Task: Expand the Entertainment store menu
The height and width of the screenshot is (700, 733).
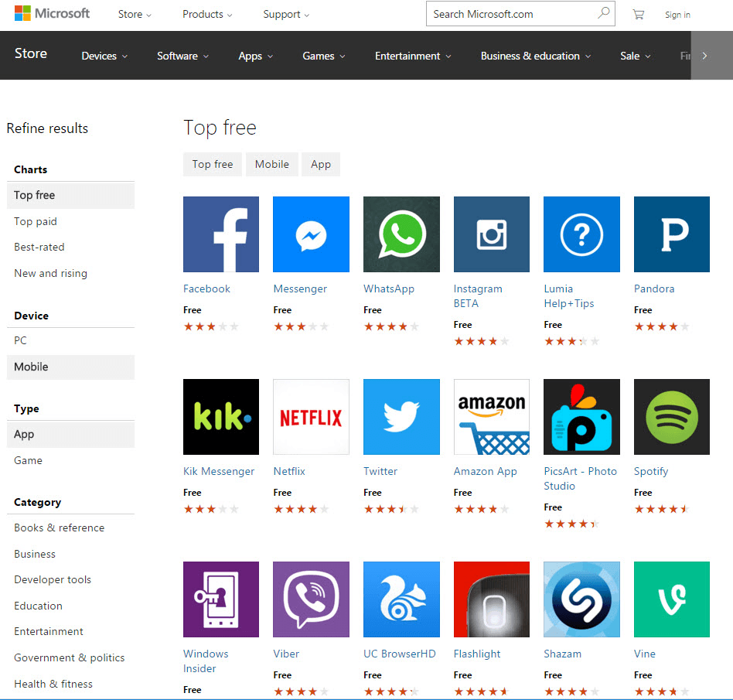Action: (407, 56)
